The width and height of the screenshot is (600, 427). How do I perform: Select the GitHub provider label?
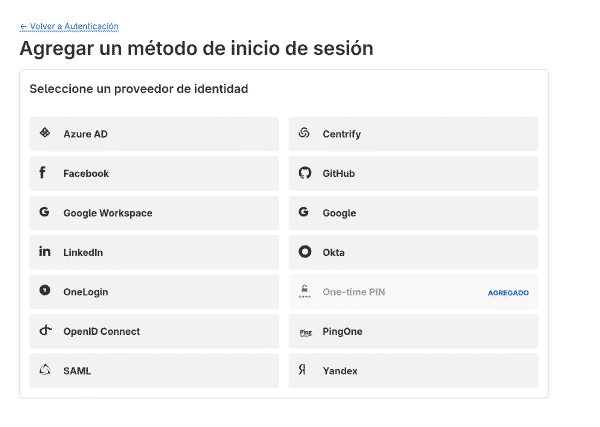(x=339, y=174)
